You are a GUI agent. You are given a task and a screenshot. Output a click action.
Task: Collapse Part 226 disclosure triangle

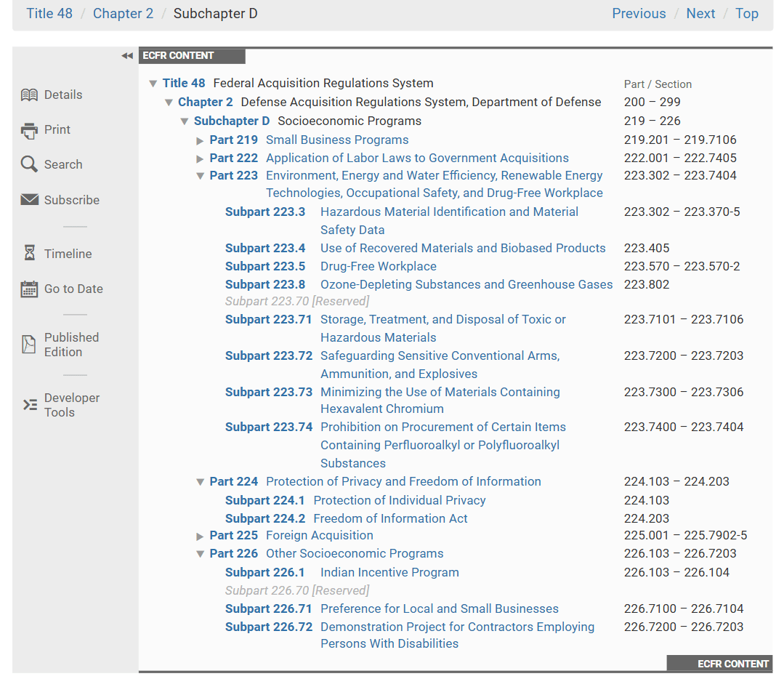[200, 554]
